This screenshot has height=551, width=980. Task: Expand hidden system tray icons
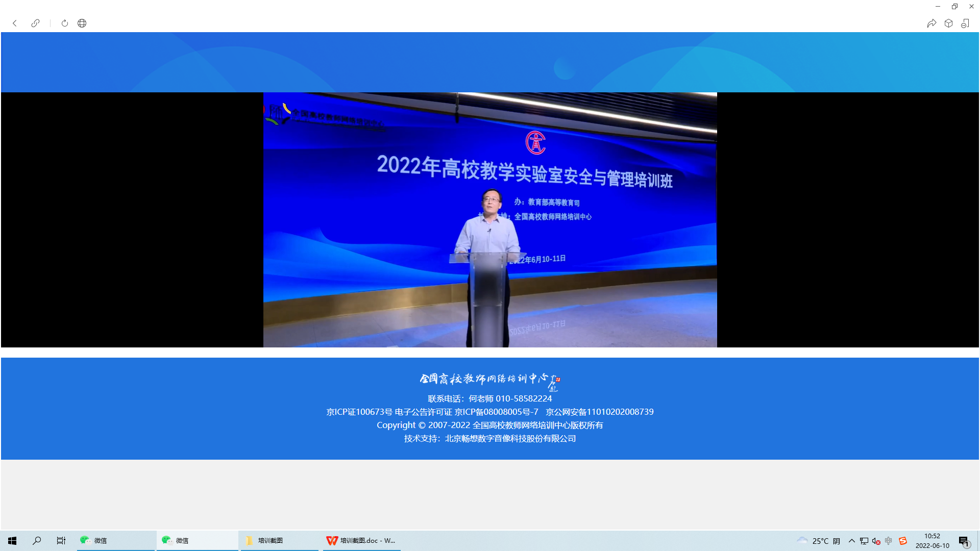[x=851, y=541]
